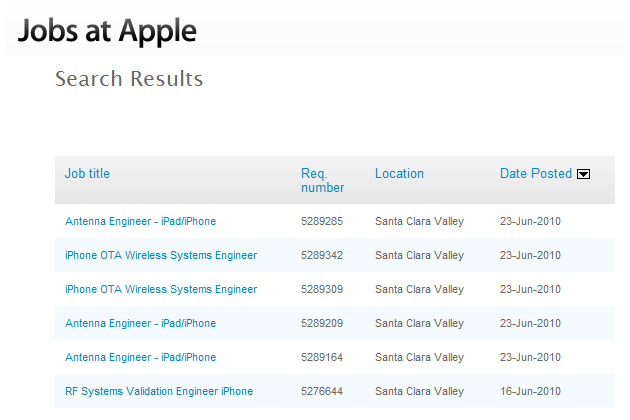This screenshot has width=630, height=420.
Task: Click req number 5289342 cell
Action: pyautogui.click(x=322, y=255)
